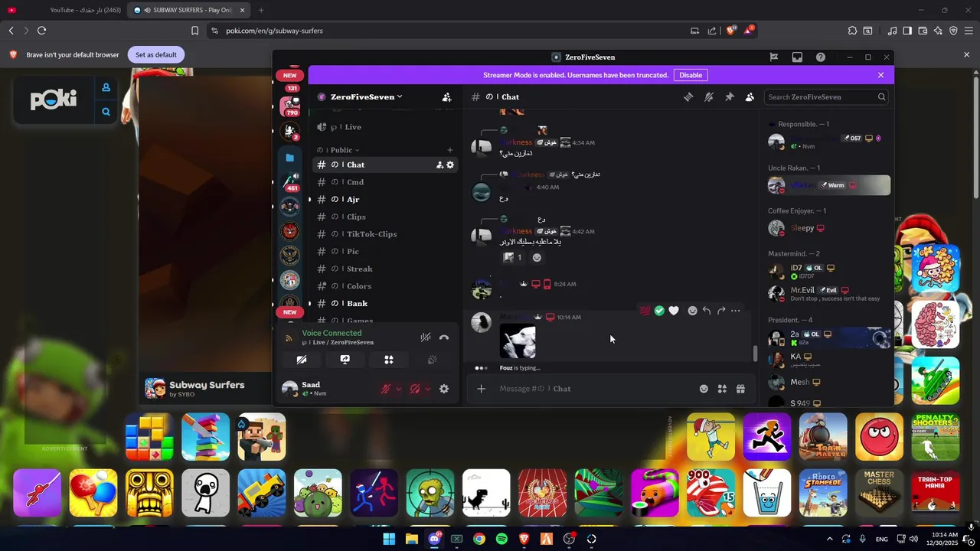This screenshot has height=551, width=980.
Task: Disconnect from voice call
Action: 444,337
